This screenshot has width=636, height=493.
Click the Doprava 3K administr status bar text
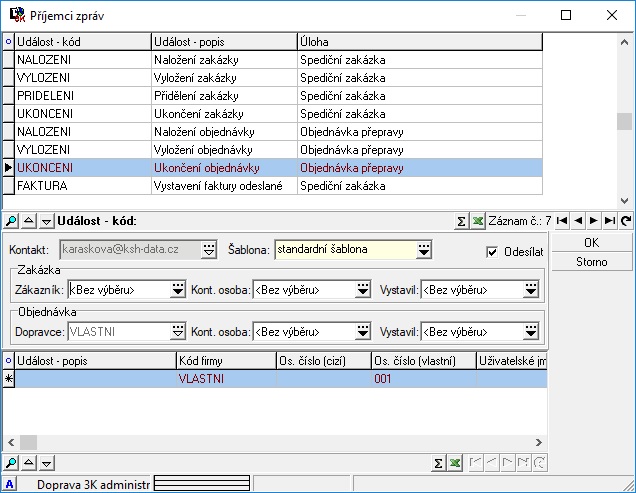tap(93, 484)
